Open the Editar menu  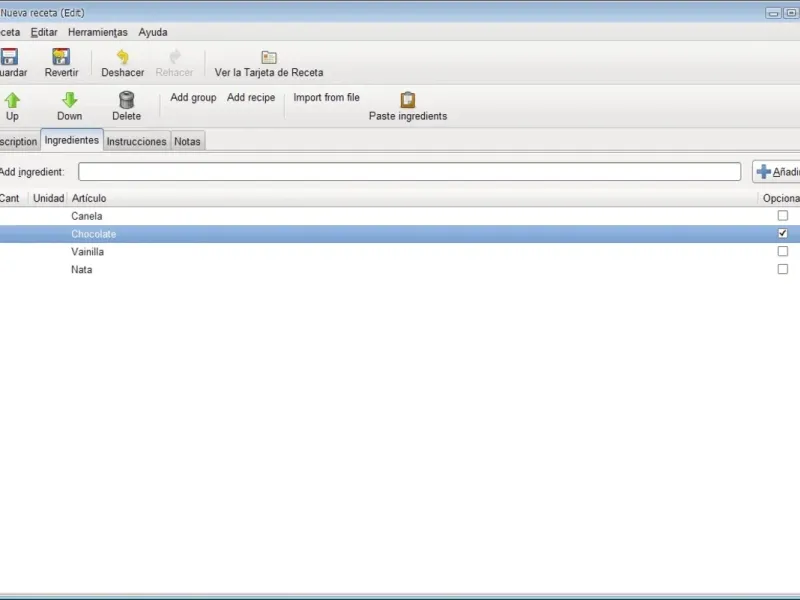pos(44,32)
